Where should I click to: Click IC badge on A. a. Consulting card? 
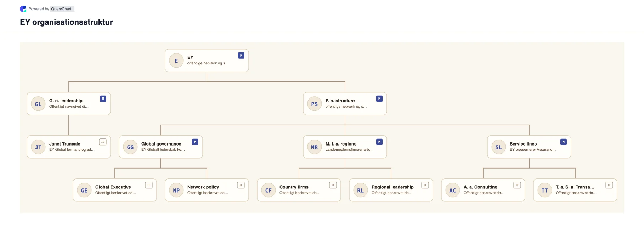(517, 185)
